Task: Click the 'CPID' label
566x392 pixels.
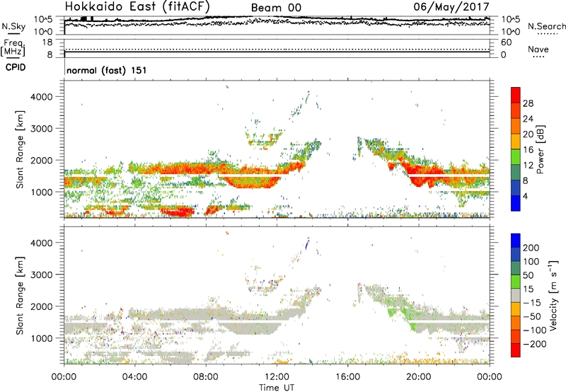Action: tap(16, 67)
